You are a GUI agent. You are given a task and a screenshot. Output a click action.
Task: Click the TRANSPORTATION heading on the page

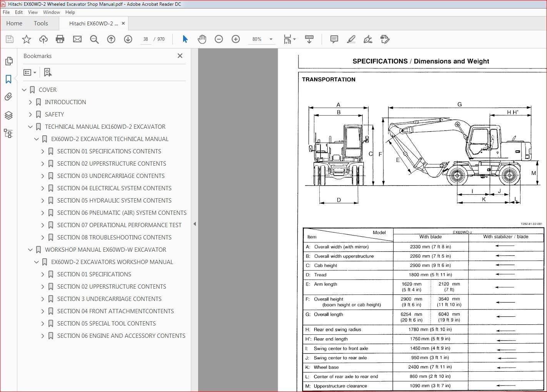(x=329, y=80)
